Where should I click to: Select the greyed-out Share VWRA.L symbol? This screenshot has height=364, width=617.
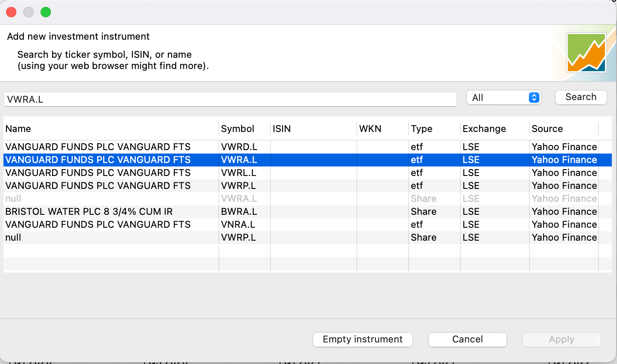239,198
